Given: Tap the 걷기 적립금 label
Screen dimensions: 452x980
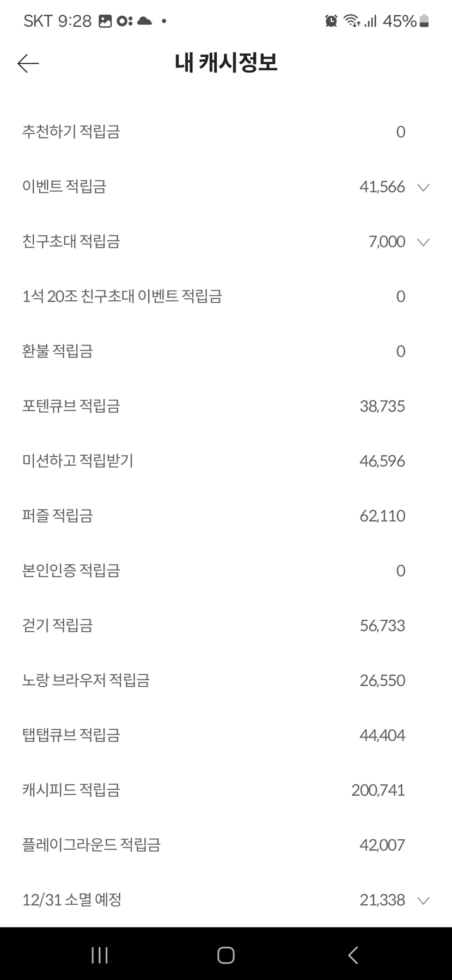Looking at the screenshot, I should [57, 625].
